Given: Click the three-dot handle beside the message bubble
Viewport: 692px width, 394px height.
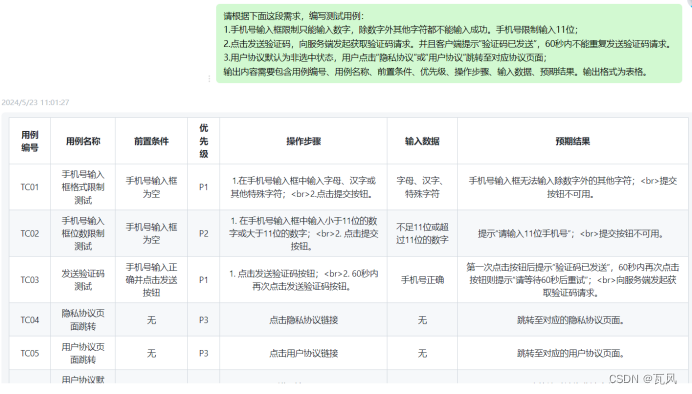Looking at the screenshot, I should [209, 79].
